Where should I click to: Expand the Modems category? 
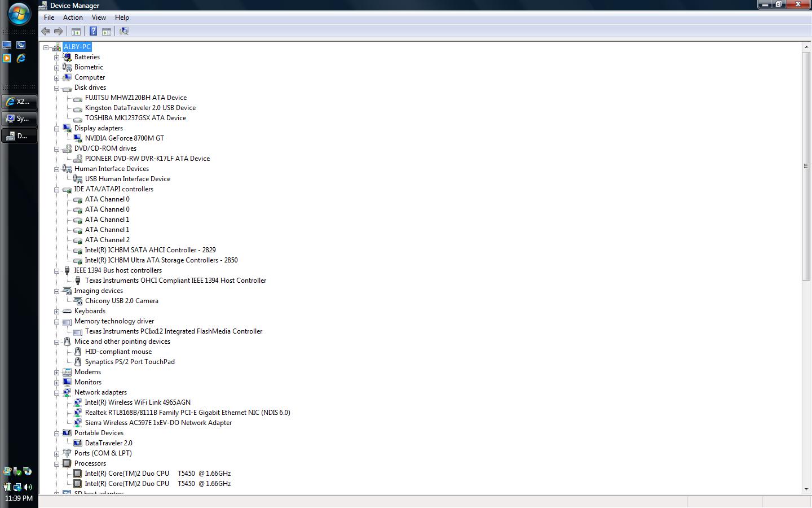click(57, 373)
